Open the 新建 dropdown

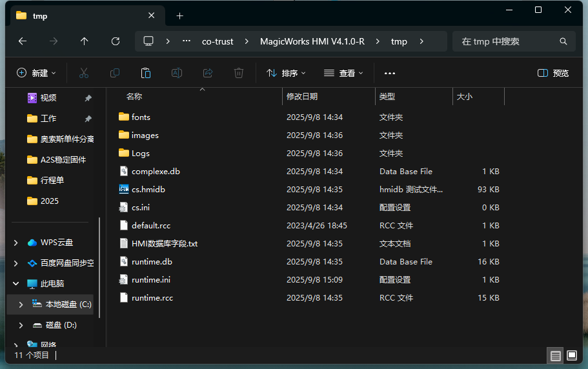36,73
